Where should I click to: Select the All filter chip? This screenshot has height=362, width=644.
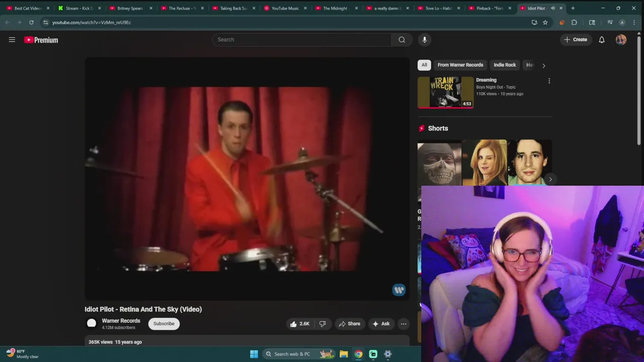(x=424, y=65)
